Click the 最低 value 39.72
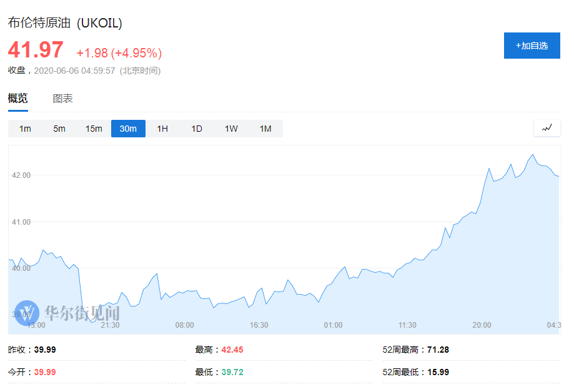 point(232,372)
